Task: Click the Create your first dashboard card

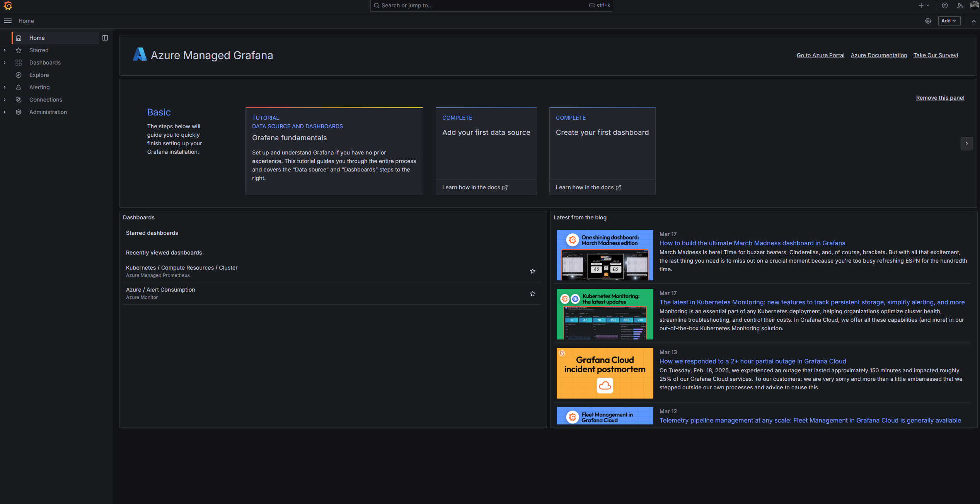Action: point(602,151)
